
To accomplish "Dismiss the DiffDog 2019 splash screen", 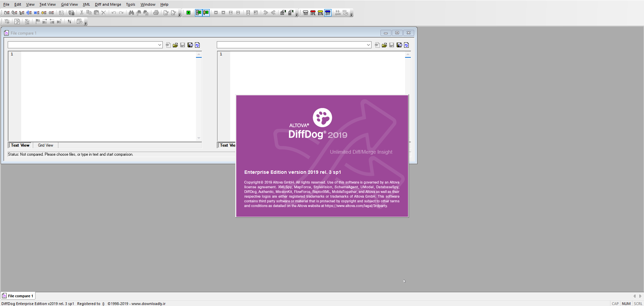I will [322, 156].
